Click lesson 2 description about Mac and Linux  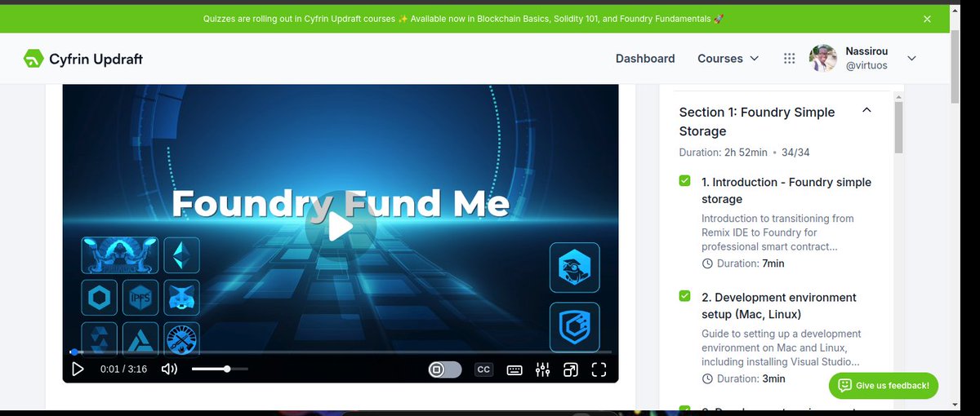coord(782,347)
